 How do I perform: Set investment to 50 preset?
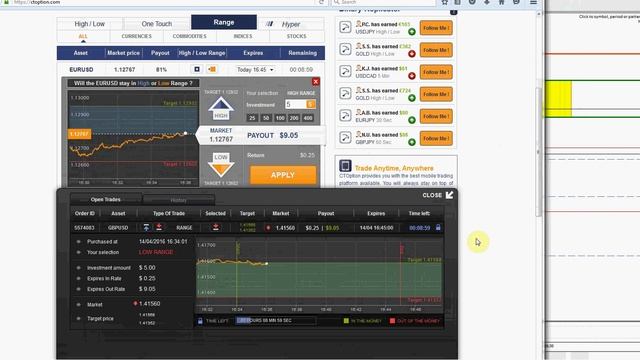(266, 118)
